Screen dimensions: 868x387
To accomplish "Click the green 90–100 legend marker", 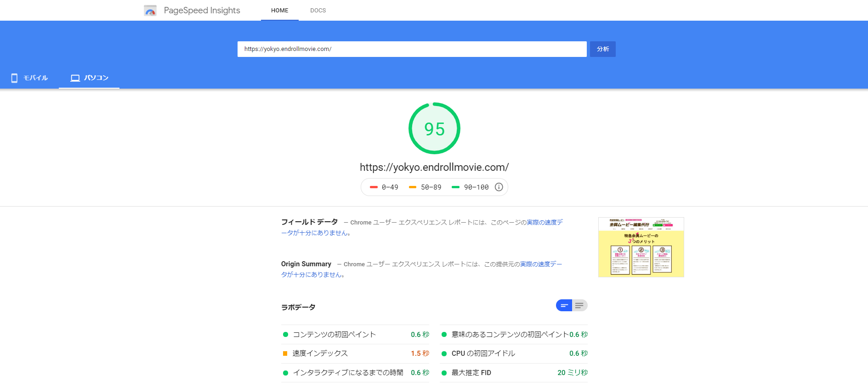I will 455,187.
